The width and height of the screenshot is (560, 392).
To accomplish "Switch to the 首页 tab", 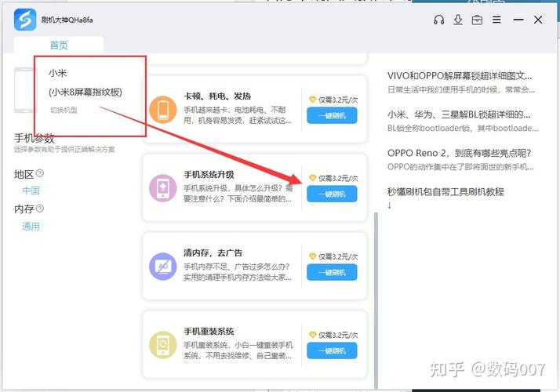I will click(59, 45).
